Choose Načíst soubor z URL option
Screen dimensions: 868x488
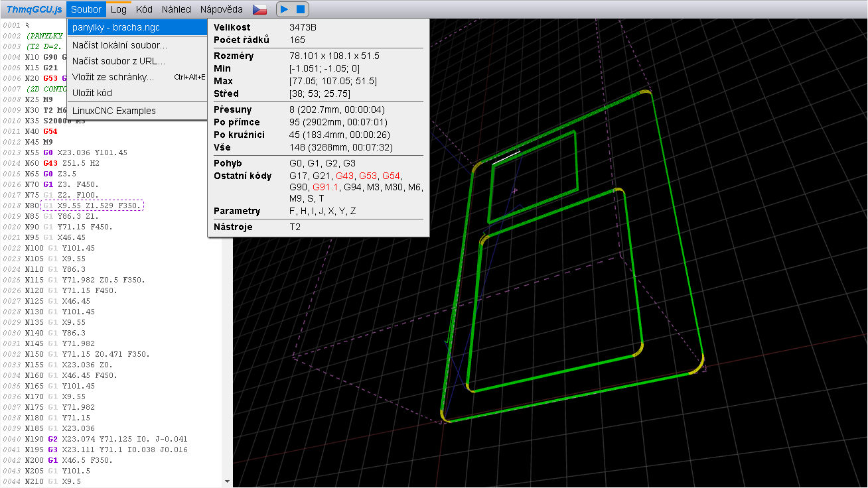(x=119, y=61)
